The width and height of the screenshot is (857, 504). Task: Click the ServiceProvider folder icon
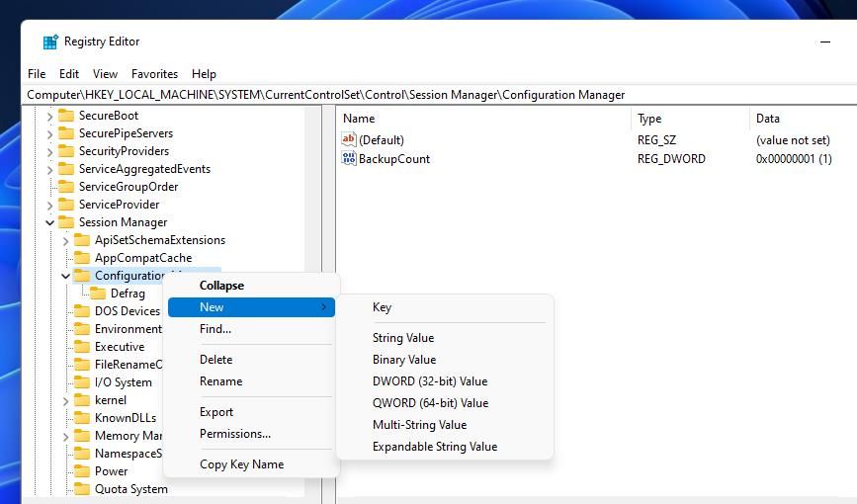(66, 205)
